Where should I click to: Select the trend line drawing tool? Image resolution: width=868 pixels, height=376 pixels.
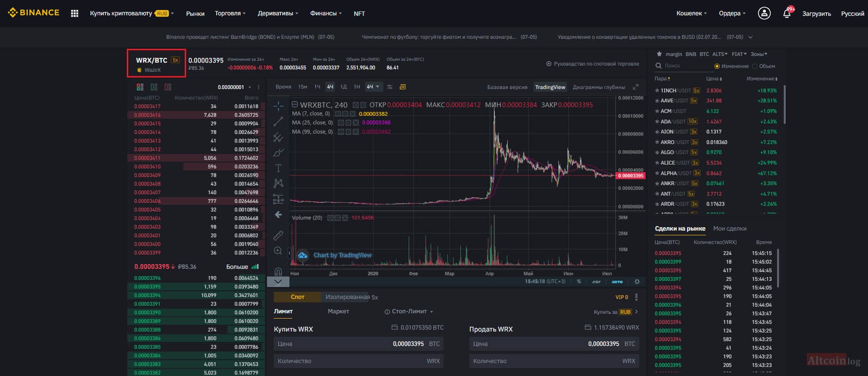[278, 122]
